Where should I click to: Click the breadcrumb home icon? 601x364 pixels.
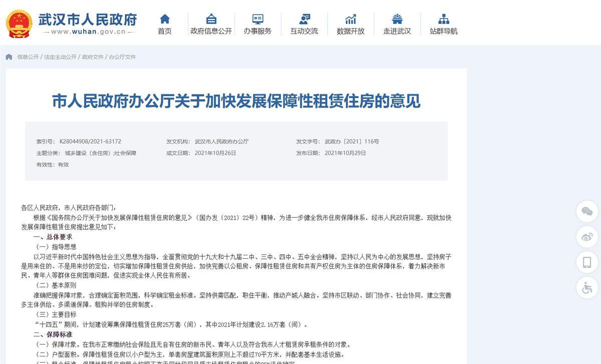point(9,57)
